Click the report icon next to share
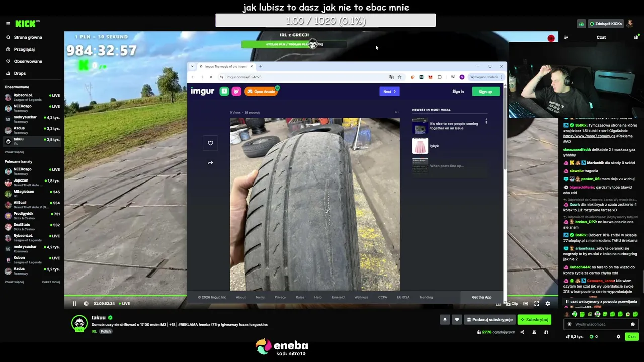The image size is (644, 362). [534, 332]
